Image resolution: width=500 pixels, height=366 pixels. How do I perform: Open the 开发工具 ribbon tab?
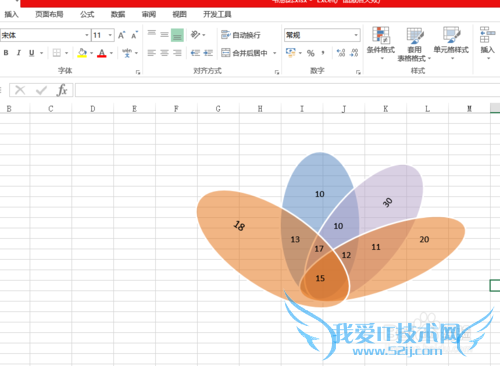(x=217, y=14)
